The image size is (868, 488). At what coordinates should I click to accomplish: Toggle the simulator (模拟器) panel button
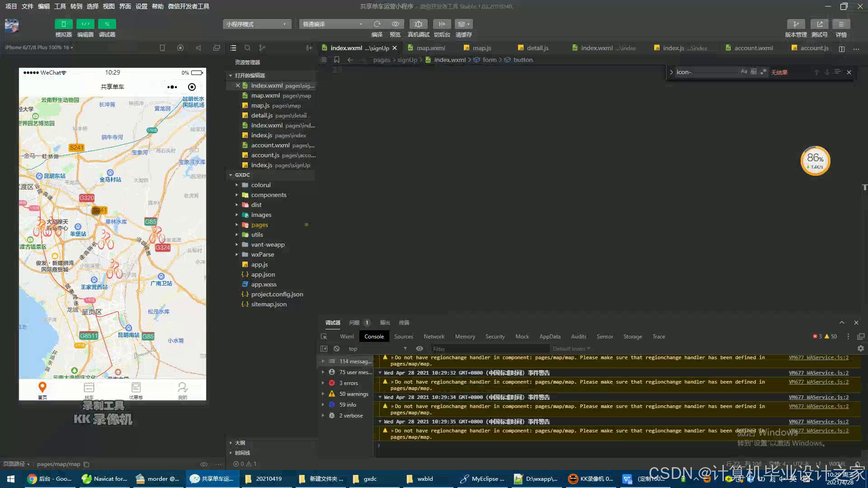point(63,24)
